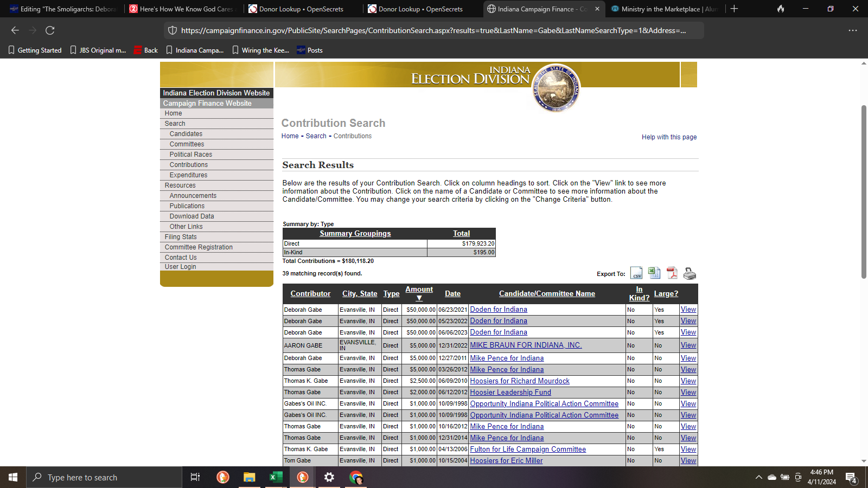Open Filing Stats in the sidebar
The image size is (868, 488).
[181, 237]
